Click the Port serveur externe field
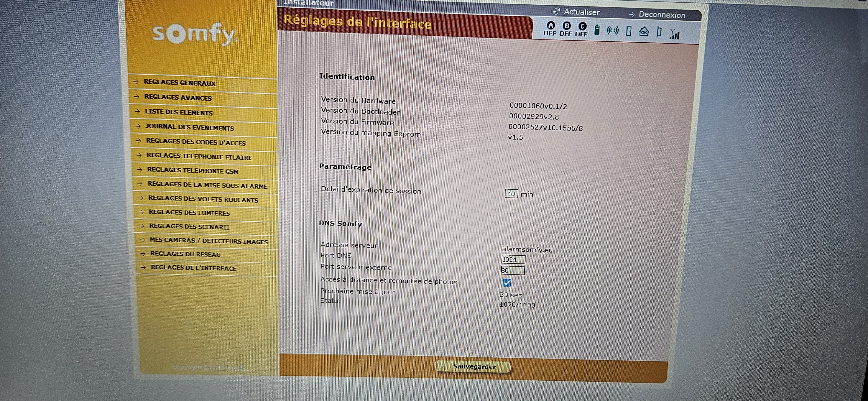Viewport: 868px width, 401px height. pyautogui.click(x=513, y=270)
